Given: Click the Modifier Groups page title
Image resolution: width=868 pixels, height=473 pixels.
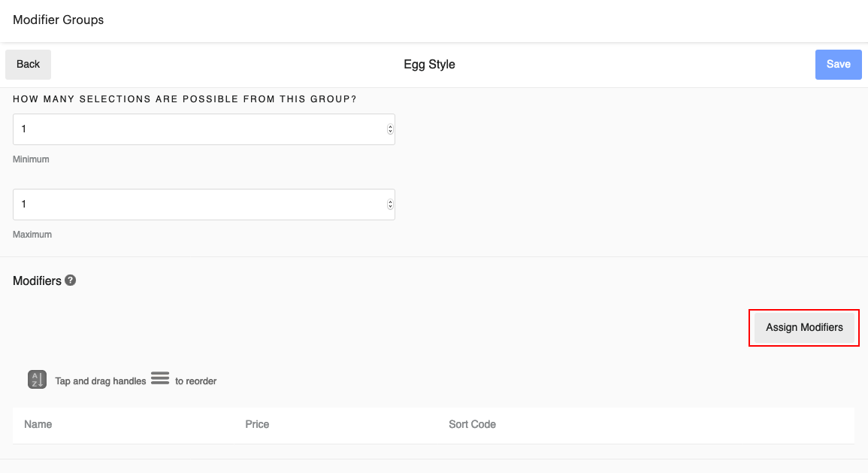Looking at the screenshot, I should (x=58, y=20).
